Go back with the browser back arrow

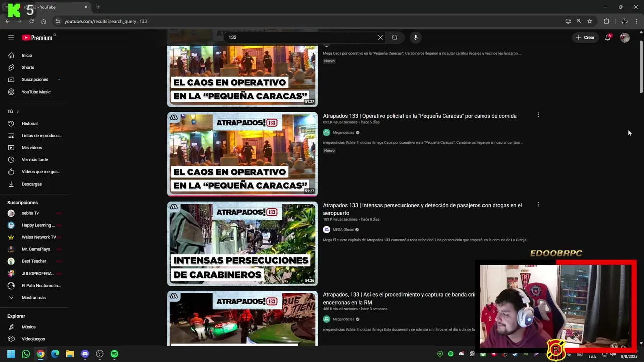point(7,21)
